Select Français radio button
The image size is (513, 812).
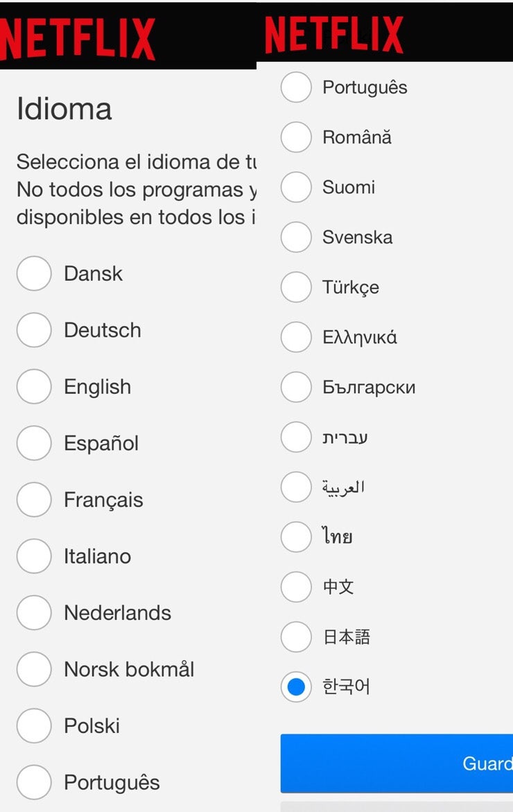click(34, 500)
